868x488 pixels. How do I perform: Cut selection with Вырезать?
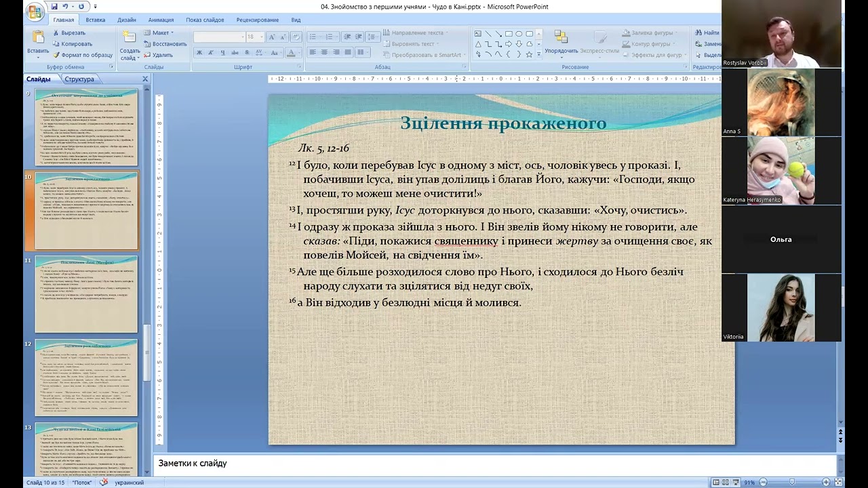click(x=68, y=33)
